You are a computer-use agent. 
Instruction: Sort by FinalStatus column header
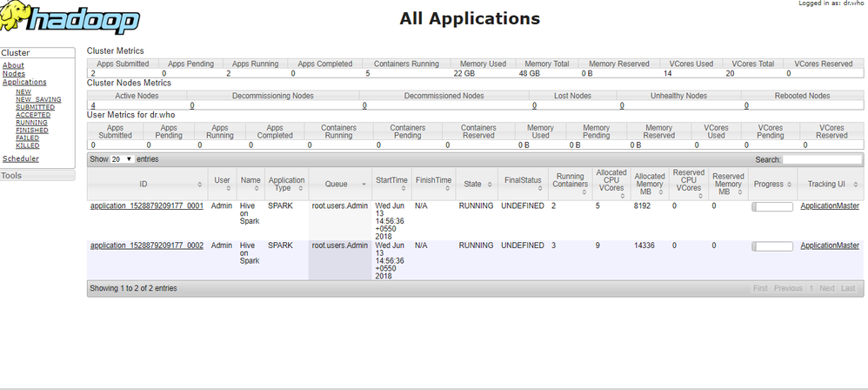523,184
